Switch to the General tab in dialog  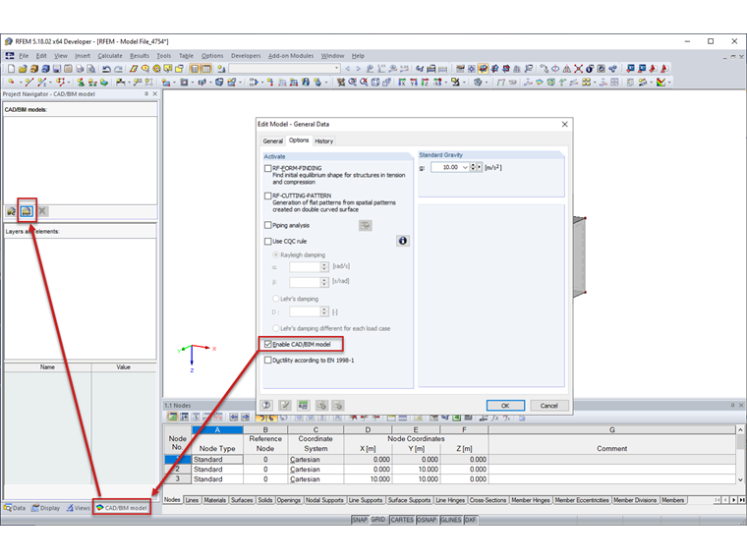[x=272, y=140]
